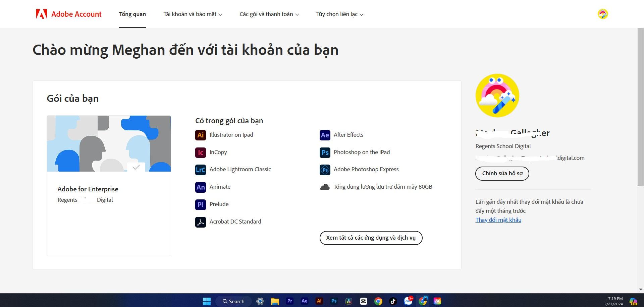The width and height of the screenshot is (644, 307).
Task: Click the scrollbar down arrow
Action: tap(641, 290)
